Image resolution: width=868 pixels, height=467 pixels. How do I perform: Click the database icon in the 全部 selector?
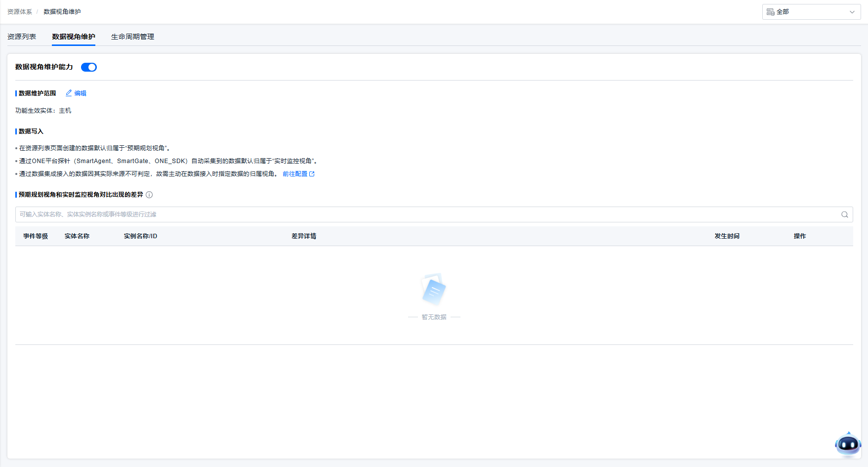(x=770, y=12)
